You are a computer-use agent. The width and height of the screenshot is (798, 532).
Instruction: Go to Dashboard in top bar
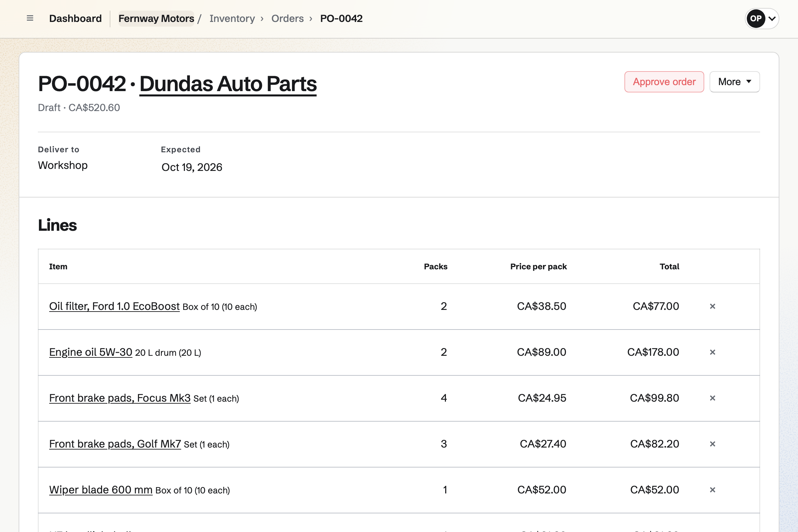[75, 18]
